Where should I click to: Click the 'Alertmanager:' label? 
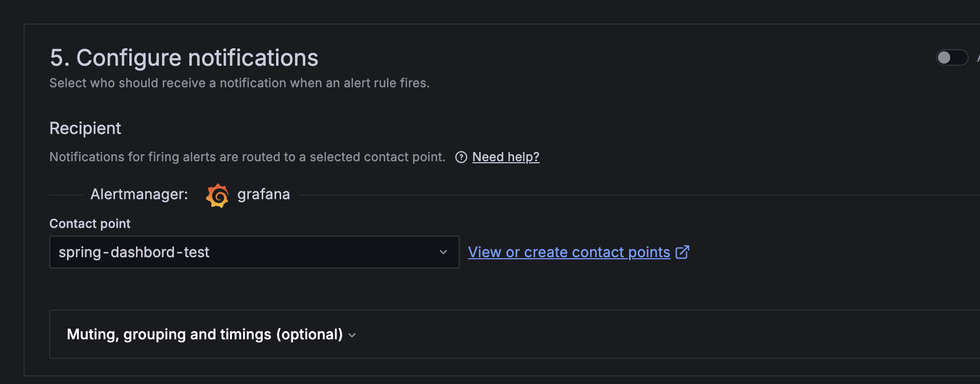click(139, 195)
